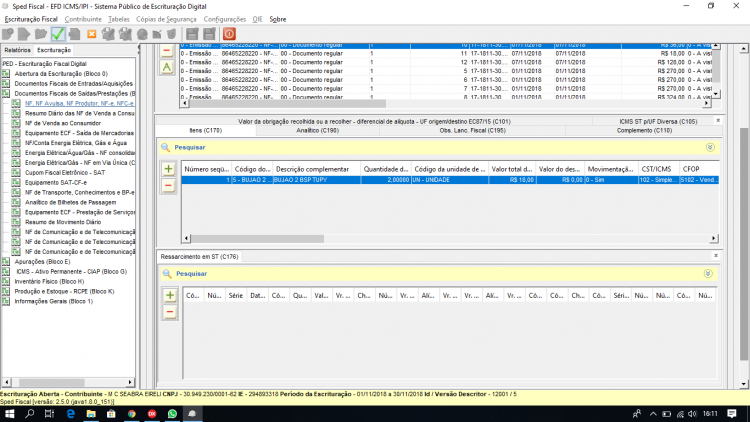750x422 pixels.
Task: Click the orange X close-escrituração toolbar icon
Action: coord(91,34)
